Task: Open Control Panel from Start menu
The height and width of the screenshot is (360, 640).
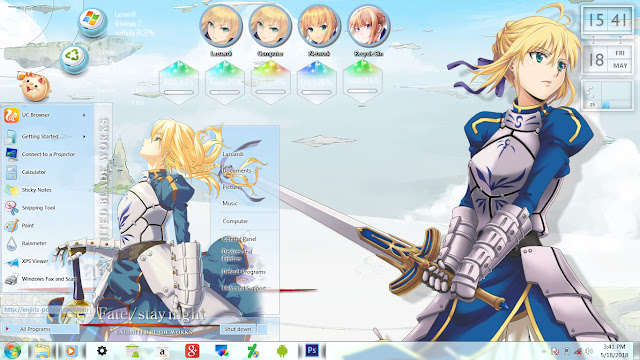Action: [239, 239]
